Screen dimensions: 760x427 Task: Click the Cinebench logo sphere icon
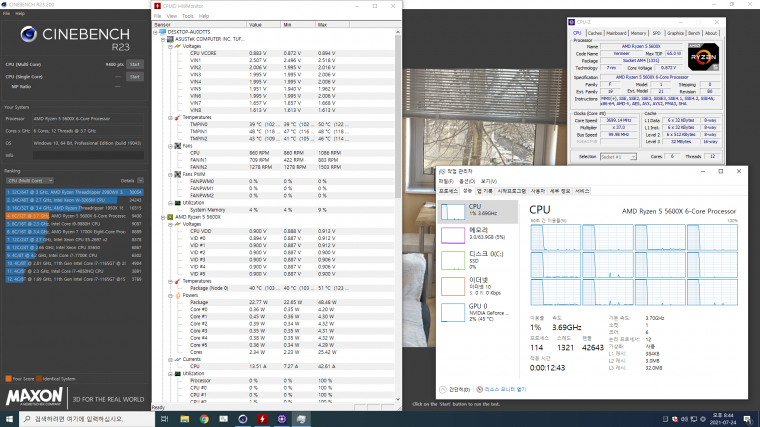click(29, 34)
